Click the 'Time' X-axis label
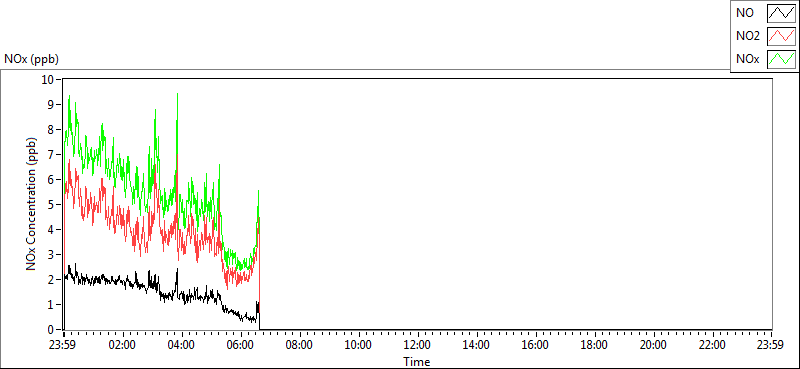 pyautogui.click(x=417, y=362)
